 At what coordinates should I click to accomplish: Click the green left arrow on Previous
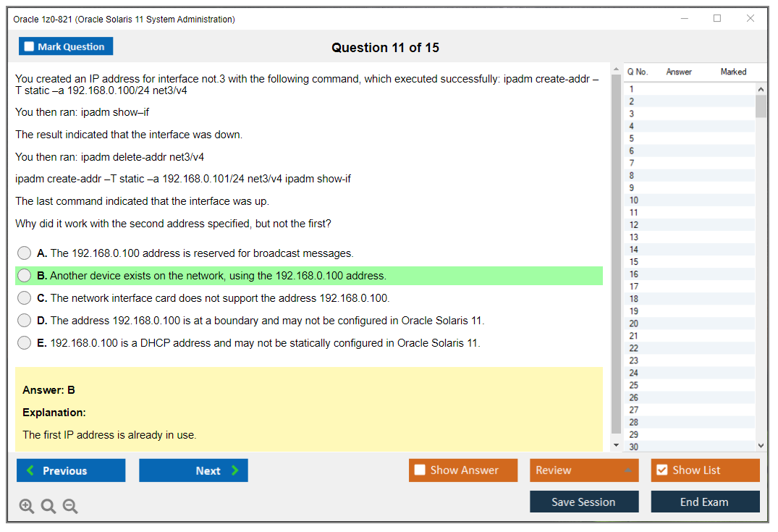pos(30,470)
